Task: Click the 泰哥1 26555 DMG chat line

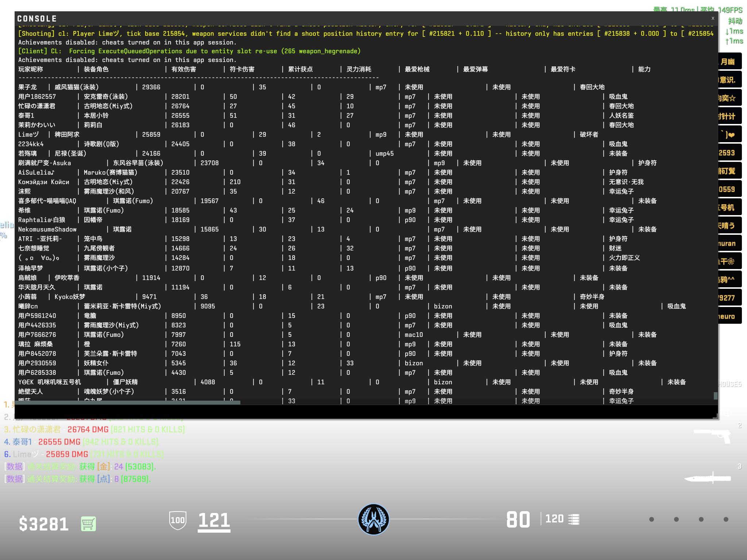Action: [x=81, y=442]
